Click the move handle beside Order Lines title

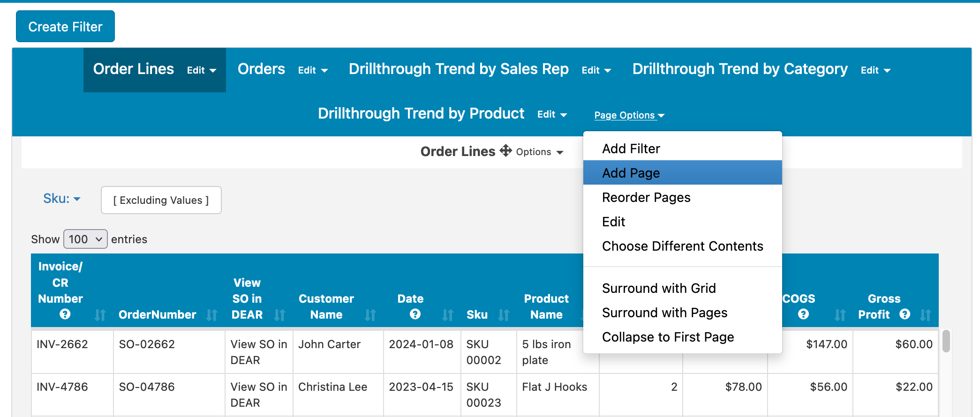[505, 150]
